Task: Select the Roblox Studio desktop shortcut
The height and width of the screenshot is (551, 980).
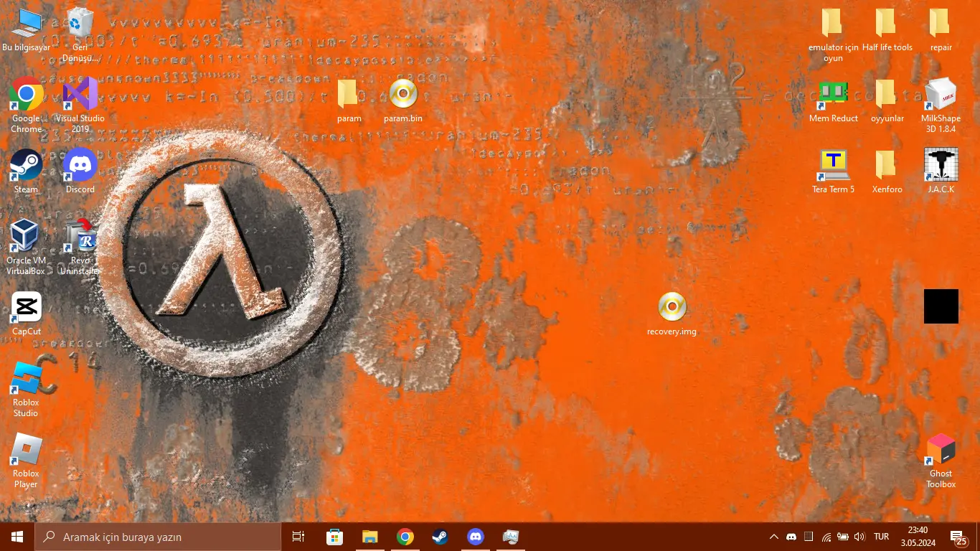Action: [27, 390]
